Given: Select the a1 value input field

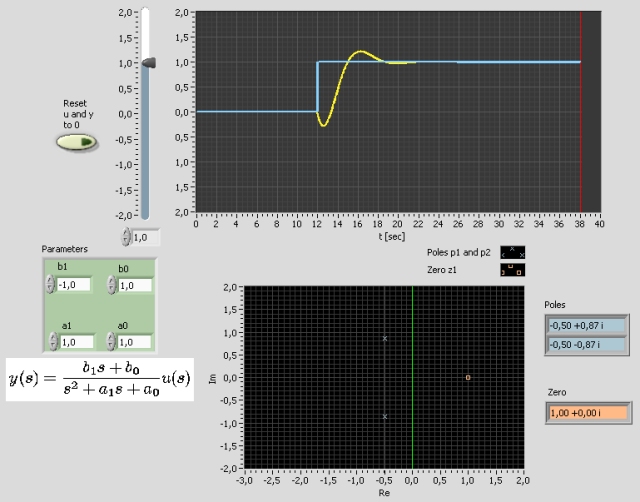Looking at the screenshot, I should pyautogui.click(x=74, y=341).
